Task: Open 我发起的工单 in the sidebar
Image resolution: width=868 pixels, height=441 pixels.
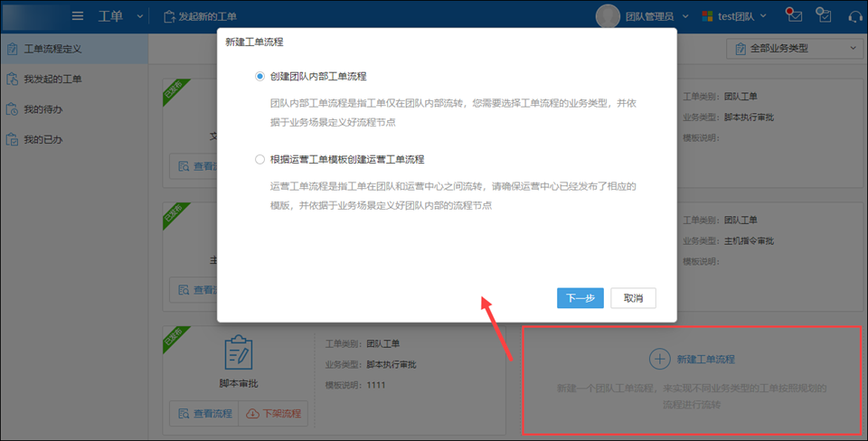Action: coord(74,80)
